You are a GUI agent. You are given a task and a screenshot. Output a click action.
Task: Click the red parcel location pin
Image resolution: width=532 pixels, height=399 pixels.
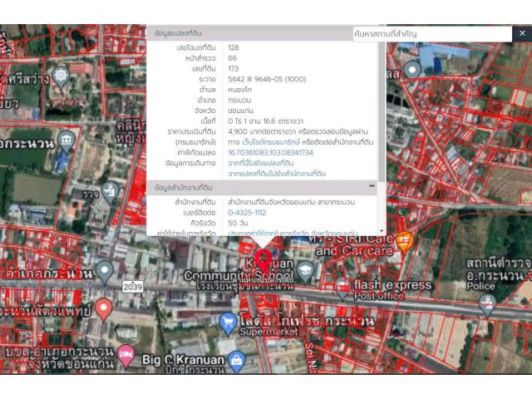[264, 261]
